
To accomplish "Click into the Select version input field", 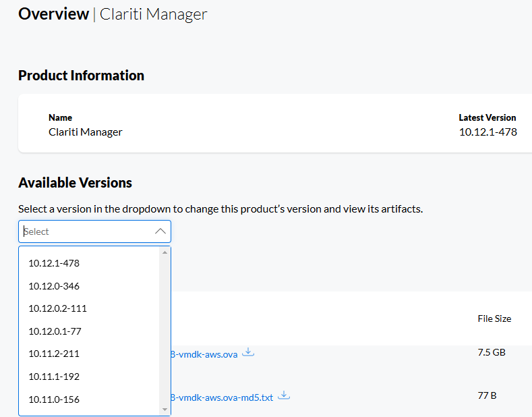I will pyautogui.click(x=84, y=231).
